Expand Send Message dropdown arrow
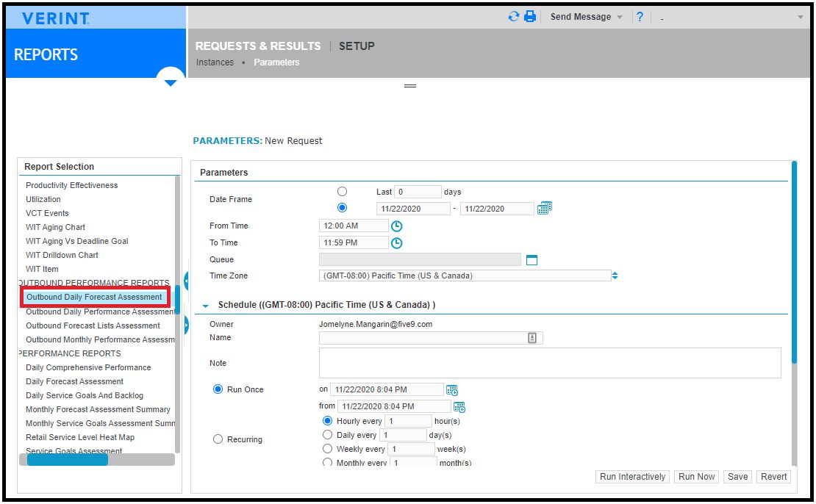816x504 pixels. [x=620, y=17]
